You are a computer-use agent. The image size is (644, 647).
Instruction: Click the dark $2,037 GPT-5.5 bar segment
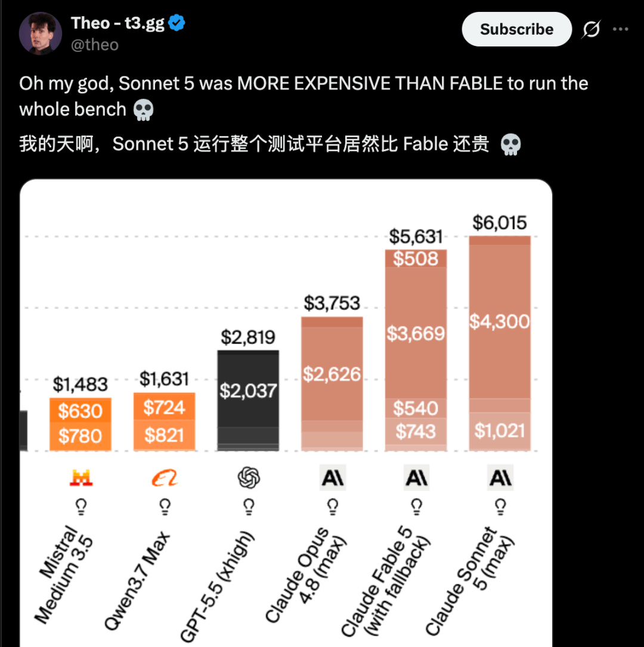coord(248,391)
